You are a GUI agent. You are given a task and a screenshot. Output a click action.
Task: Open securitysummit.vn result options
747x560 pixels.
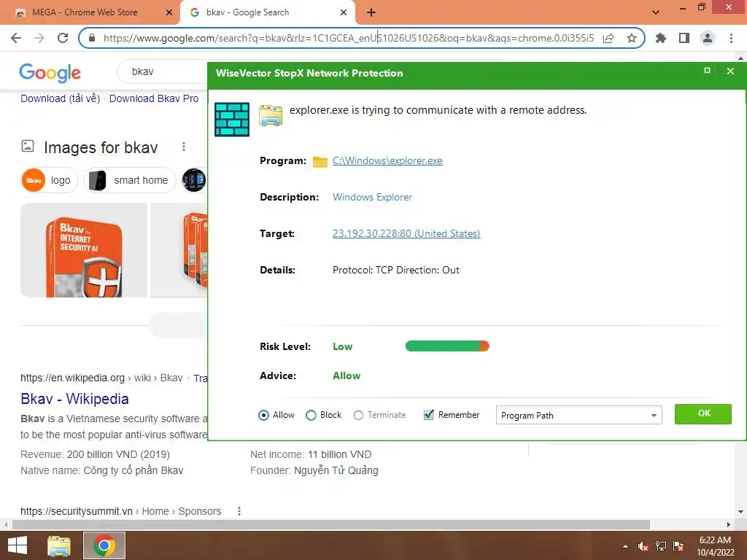click(x=239, y=511)
